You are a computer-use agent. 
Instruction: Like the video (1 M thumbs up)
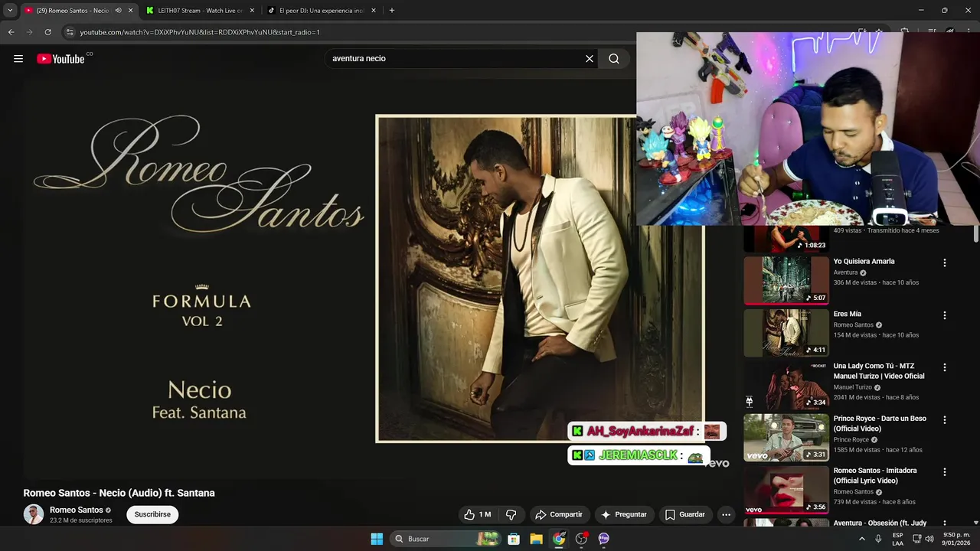coord(477,514)
